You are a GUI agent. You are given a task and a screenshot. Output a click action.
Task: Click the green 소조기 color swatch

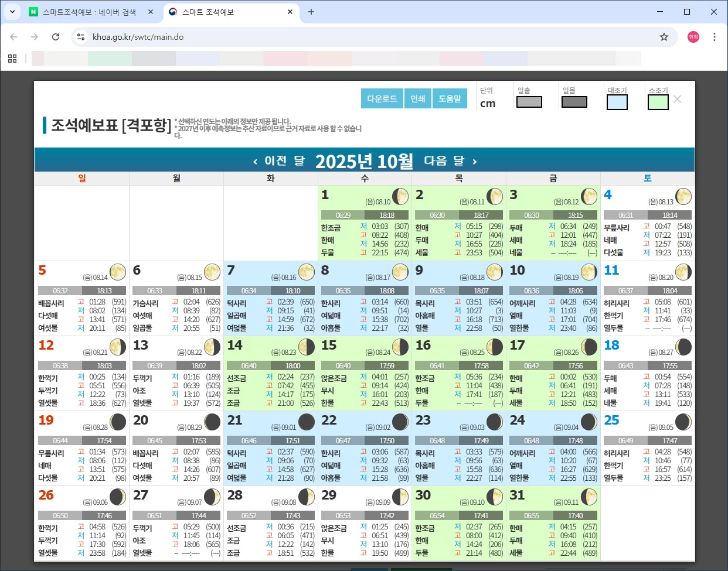click(x=659, y=102)
